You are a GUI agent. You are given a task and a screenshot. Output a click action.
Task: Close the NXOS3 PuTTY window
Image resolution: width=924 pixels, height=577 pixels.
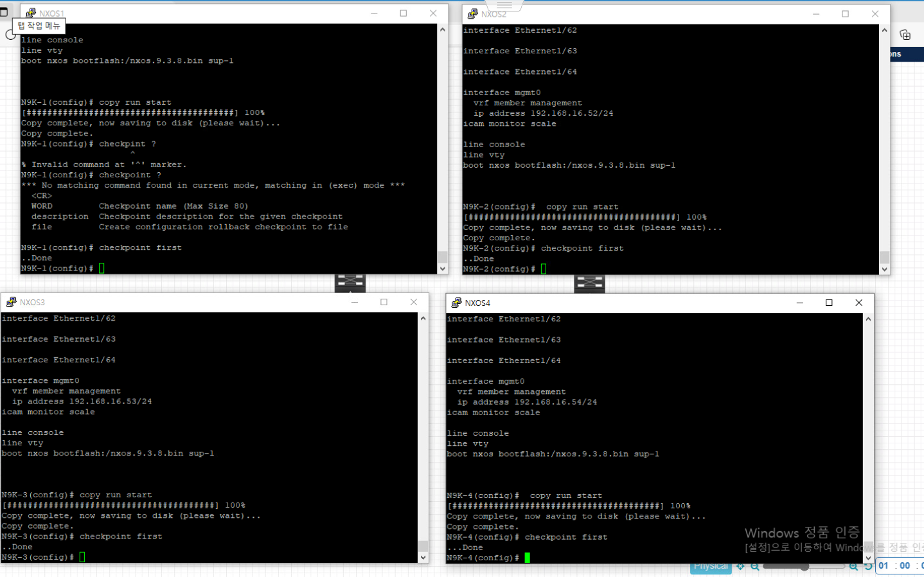pos(414,302)
